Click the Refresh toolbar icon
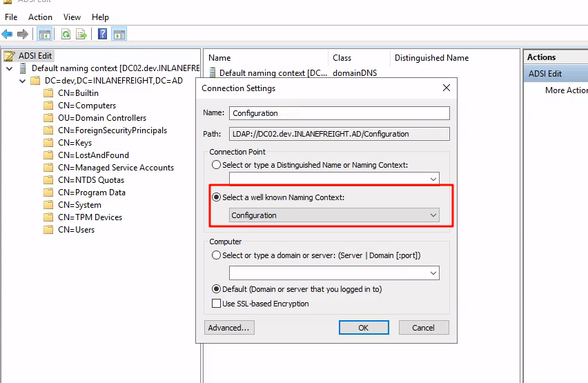 point(66,34)
